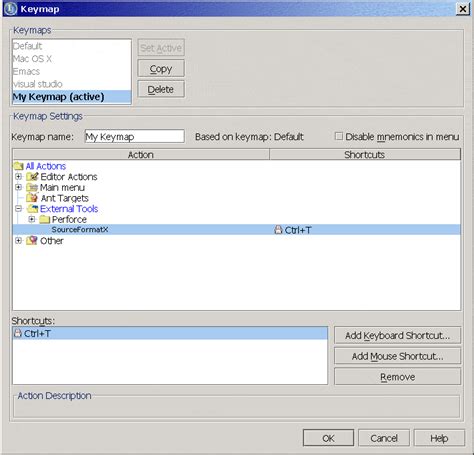Click the Remove button
This screenshot has width=474, height=455.
coord(398,377)
